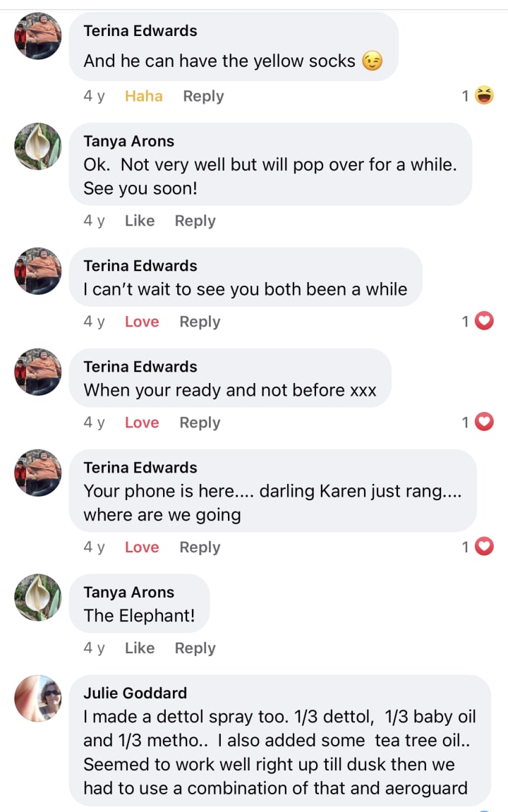This screenshot has width=508, height=812.
Task: Toggle Love on 'I can't wait to see you' comment
Action: (142, 322)
